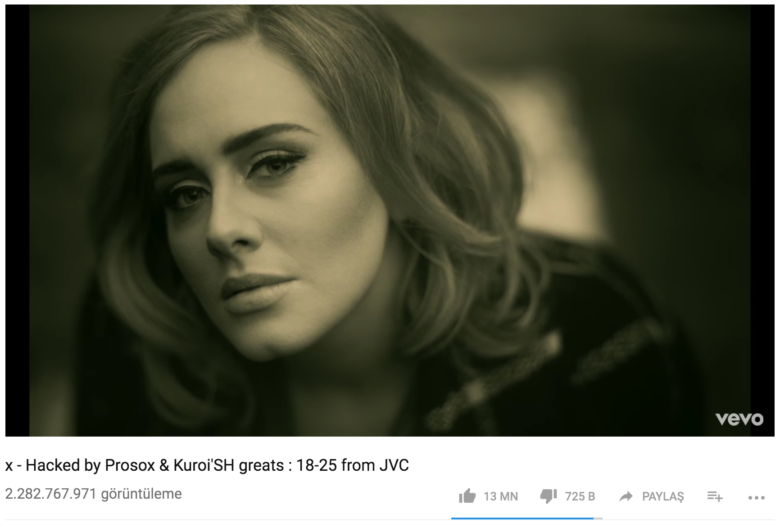This screenshot has height=532, width=780.
Task: Click the gray end of like ratio bar
Action: pyautogui.click(x=598, y=518)
